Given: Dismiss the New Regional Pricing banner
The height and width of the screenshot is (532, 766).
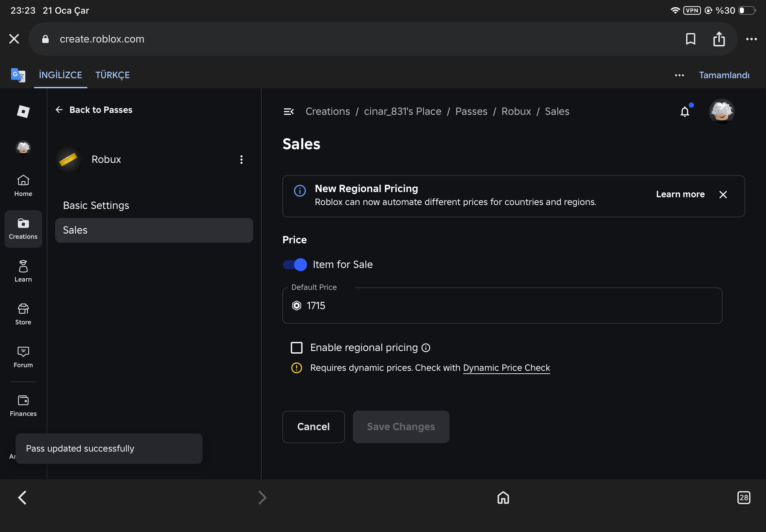Looking at the screenshot, I should pyautogui.click(x=723, y=195).
